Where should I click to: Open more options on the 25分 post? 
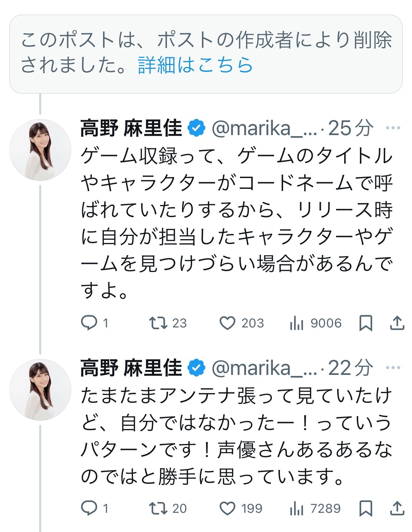click(x=393, y=128)
